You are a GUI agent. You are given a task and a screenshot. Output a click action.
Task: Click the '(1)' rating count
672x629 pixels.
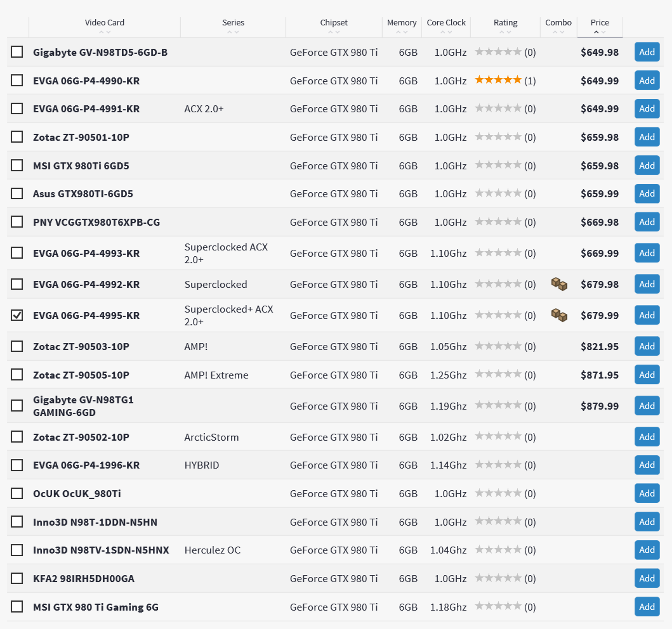530,81
